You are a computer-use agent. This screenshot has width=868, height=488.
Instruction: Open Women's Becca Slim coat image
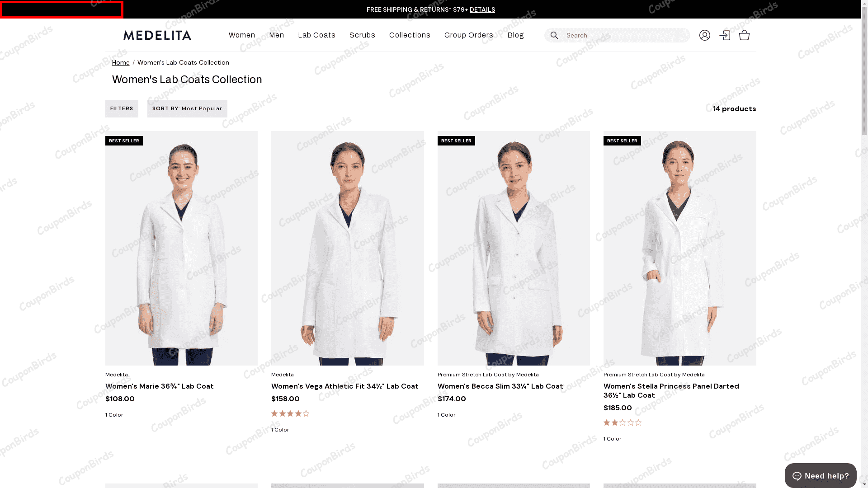point(514,248)
